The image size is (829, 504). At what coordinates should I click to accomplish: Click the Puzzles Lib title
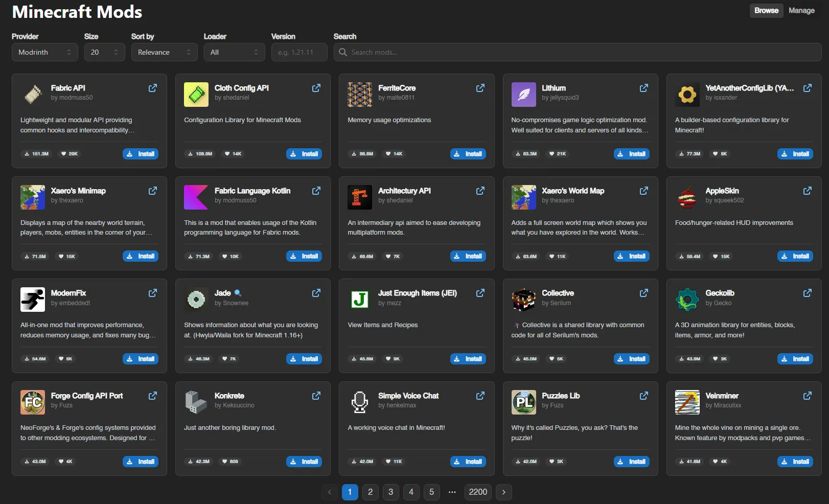(x=561, y=396)
